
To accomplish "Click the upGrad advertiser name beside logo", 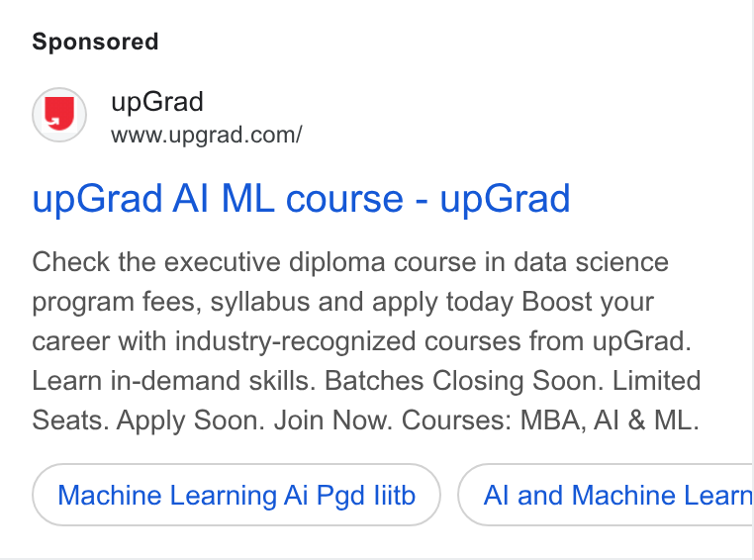I will 157,102.
